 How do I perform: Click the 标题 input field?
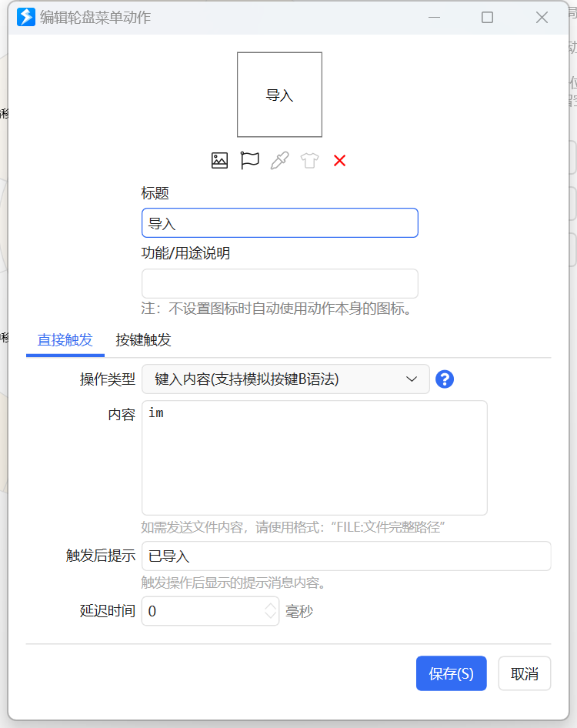[279, 223]
